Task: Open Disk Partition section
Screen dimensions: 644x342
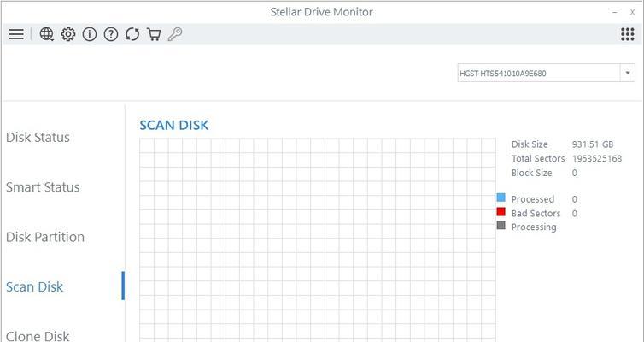Action: pos(45,237)
